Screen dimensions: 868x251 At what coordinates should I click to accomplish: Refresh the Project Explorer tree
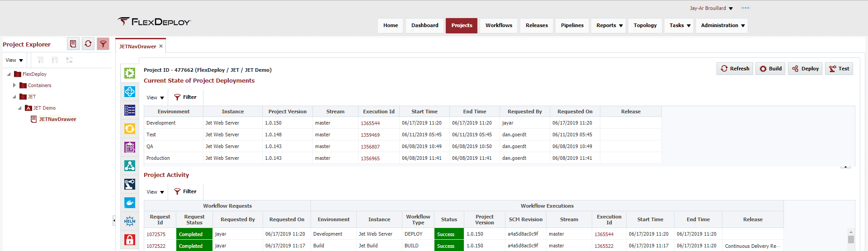[88, 44]
